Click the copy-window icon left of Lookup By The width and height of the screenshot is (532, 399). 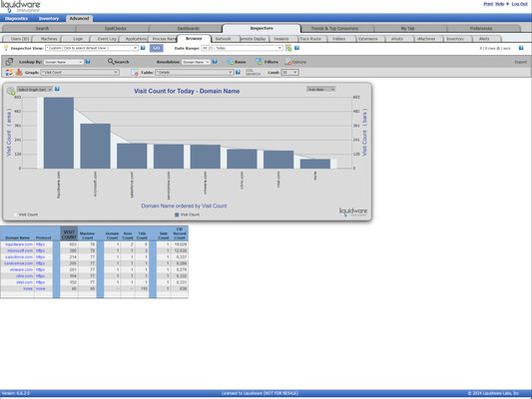click(x=9, y=62)
